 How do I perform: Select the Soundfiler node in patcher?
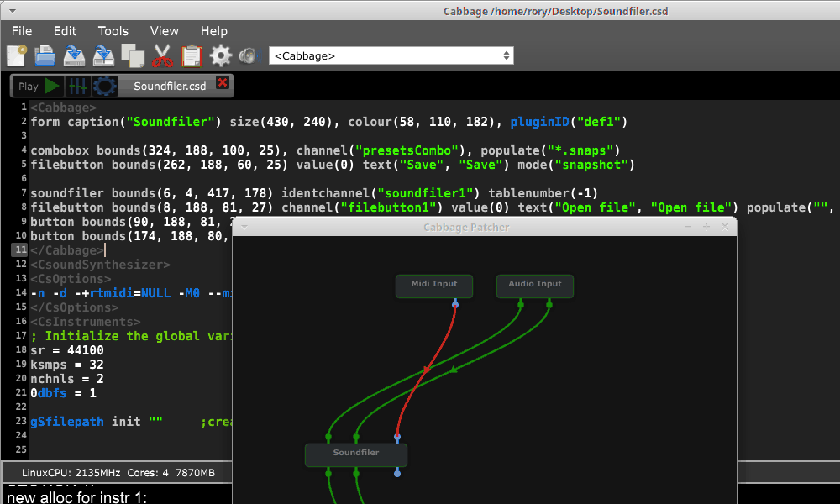pos(355,454)
